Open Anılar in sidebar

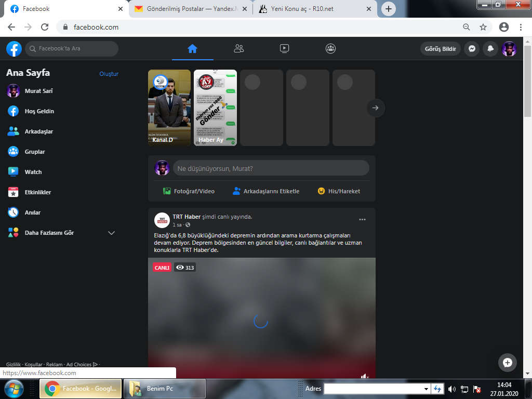pos(62,212)
